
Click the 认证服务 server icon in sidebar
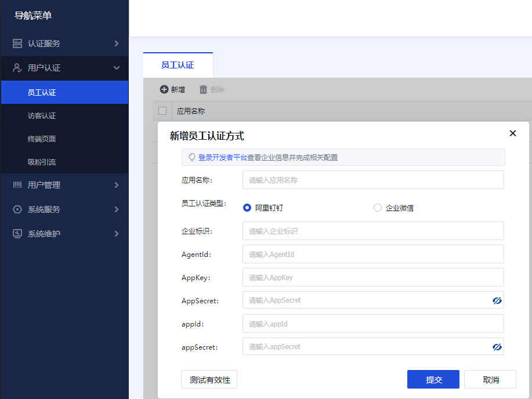coord(17,43)
